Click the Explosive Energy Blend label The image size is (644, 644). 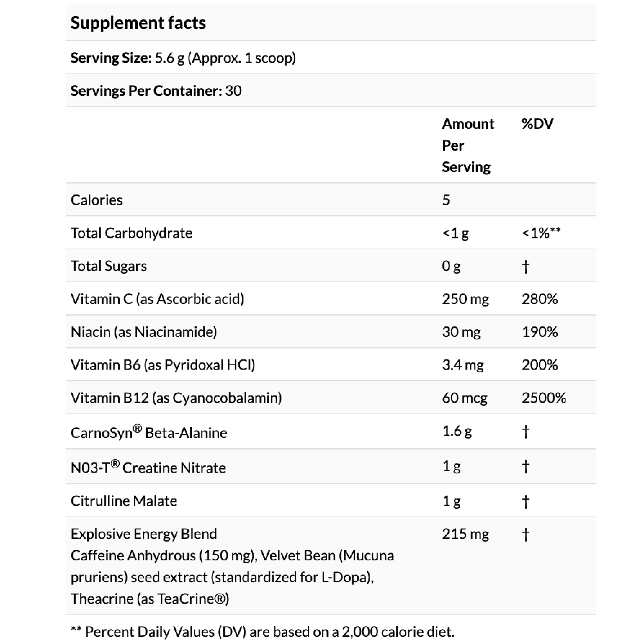pos(144,534)
